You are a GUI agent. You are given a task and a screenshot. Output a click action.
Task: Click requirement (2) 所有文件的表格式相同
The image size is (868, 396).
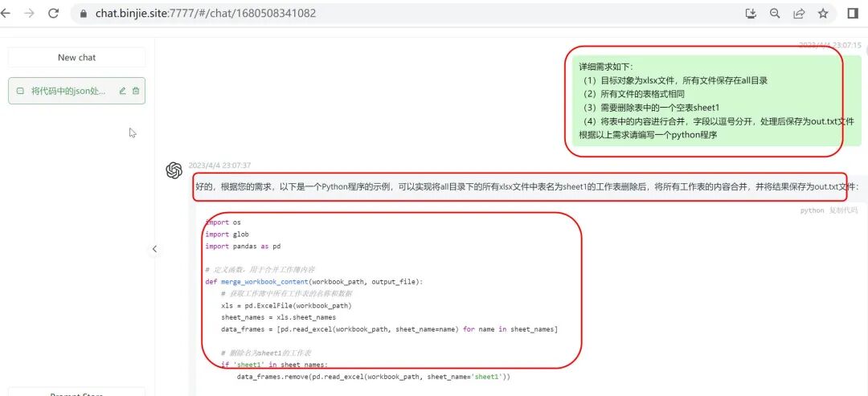(x=633, y=94)
